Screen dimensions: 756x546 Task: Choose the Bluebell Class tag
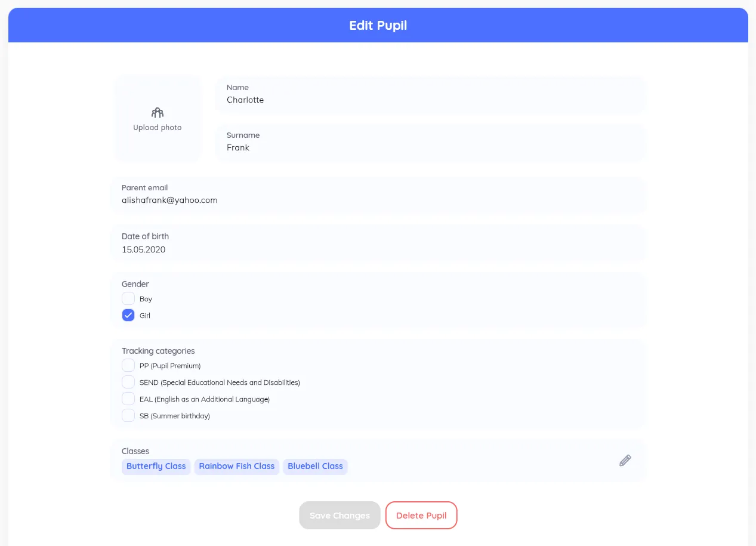point(315,466)
